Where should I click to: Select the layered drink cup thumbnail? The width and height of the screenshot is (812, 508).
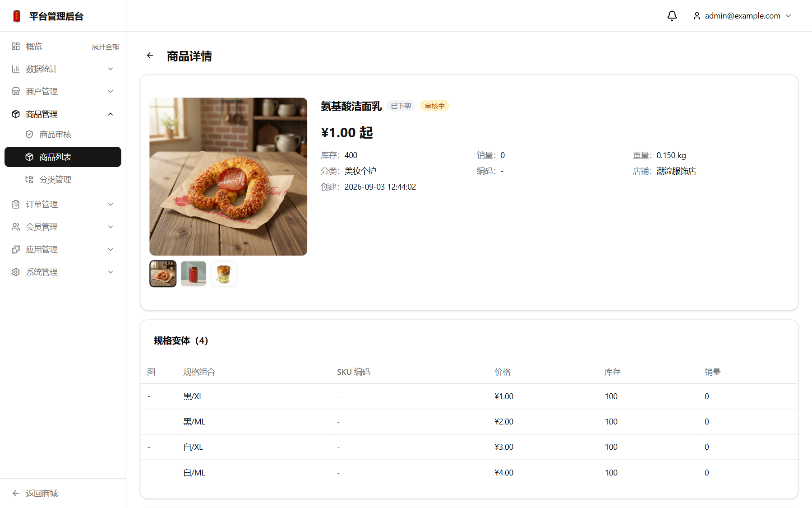(224, 274)
